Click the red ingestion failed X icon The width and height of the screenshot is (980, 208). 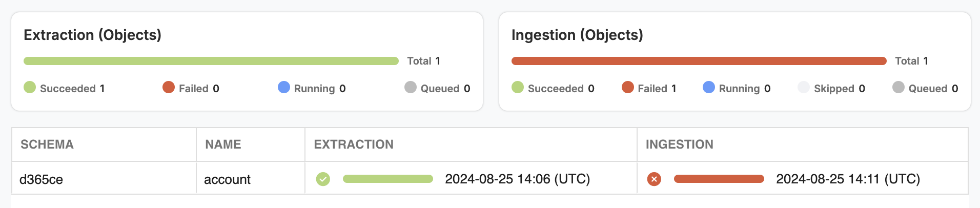click(654, 179)
